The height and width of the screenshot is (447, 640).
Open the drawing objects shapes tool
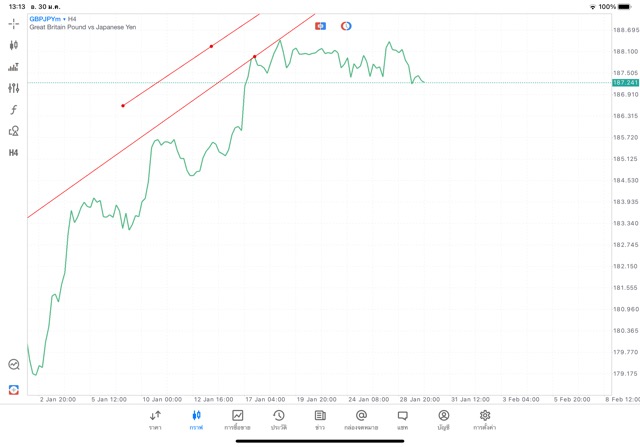coord(14,131)
